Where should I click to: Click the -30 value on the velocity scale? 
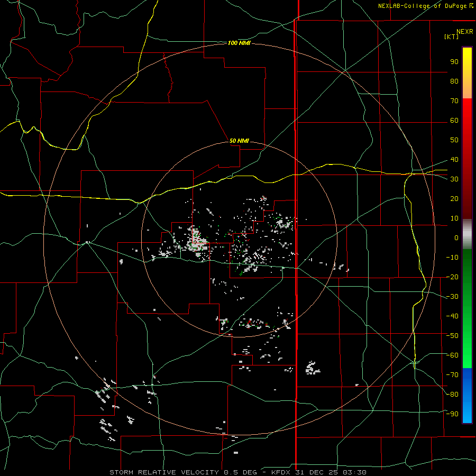click(452, 297)
